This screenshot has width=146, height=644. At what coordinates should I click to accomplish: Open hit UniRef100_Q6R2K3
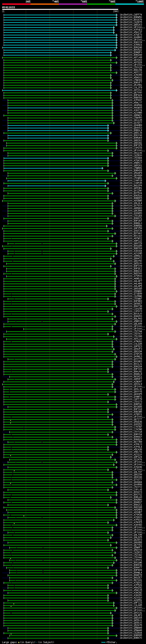131,25
